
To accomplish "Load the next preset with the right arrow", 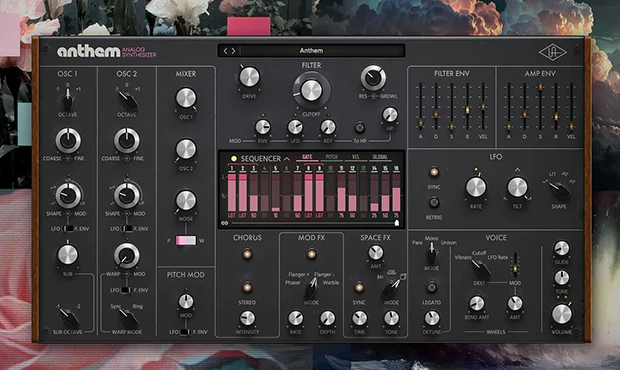I will pyautogui.click(x=234, y=51).
